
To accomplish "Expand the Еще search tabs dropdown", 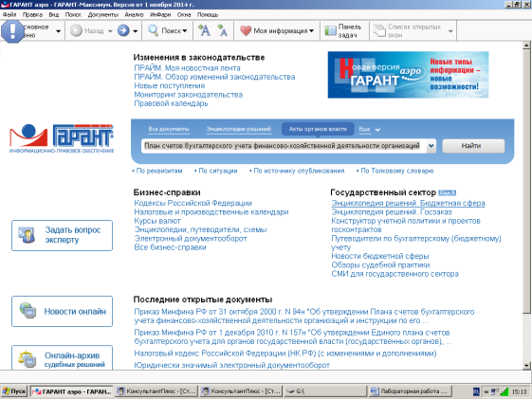I will click(x=377, y=130).
